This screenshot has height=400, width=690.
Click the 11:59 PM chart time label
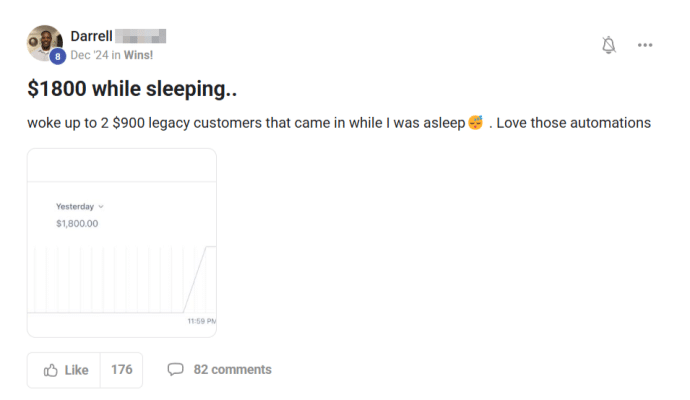[x=202, y=321]
